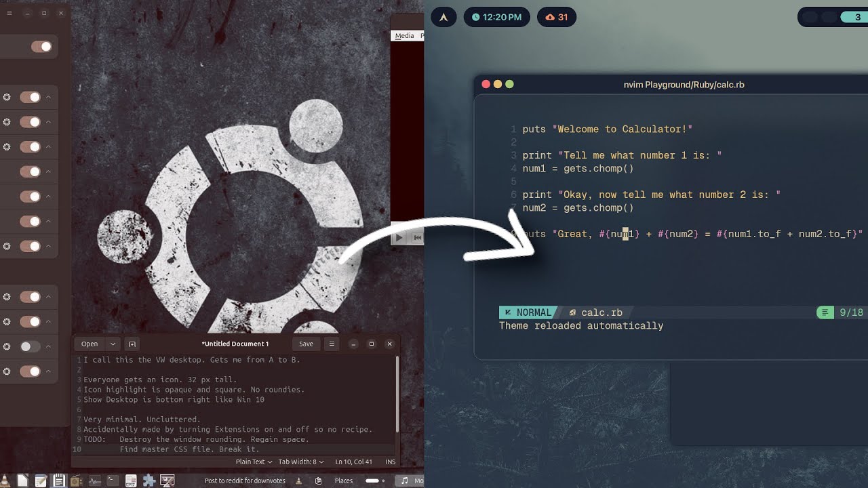
Task: Click the green traffic-light button of the nvim window
Action: pos(509,84)
